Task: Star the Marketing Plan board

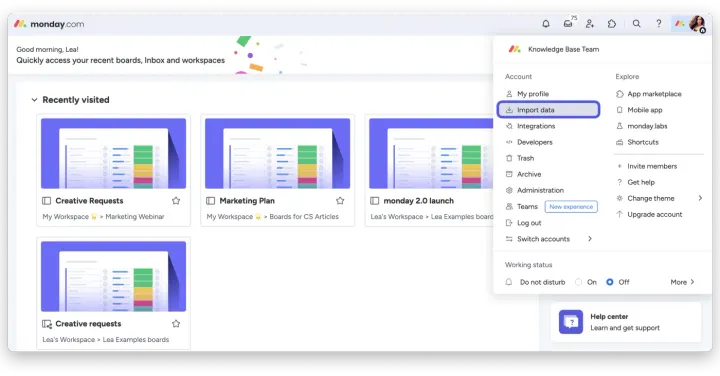Action: pos(340,201)
